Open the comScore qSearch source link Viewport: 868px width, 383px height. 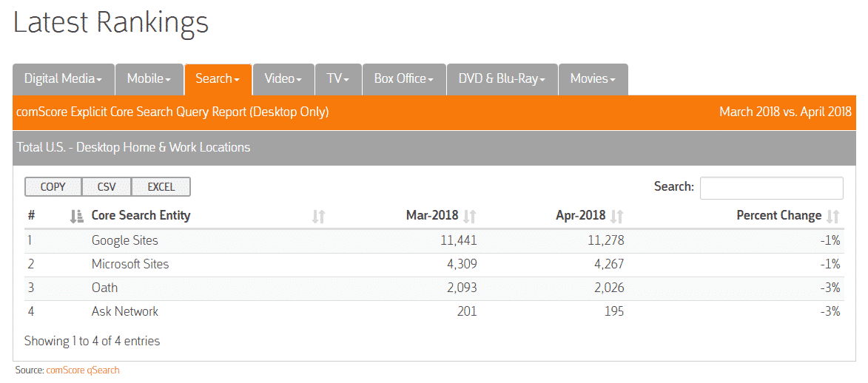[x=83, y=370]
